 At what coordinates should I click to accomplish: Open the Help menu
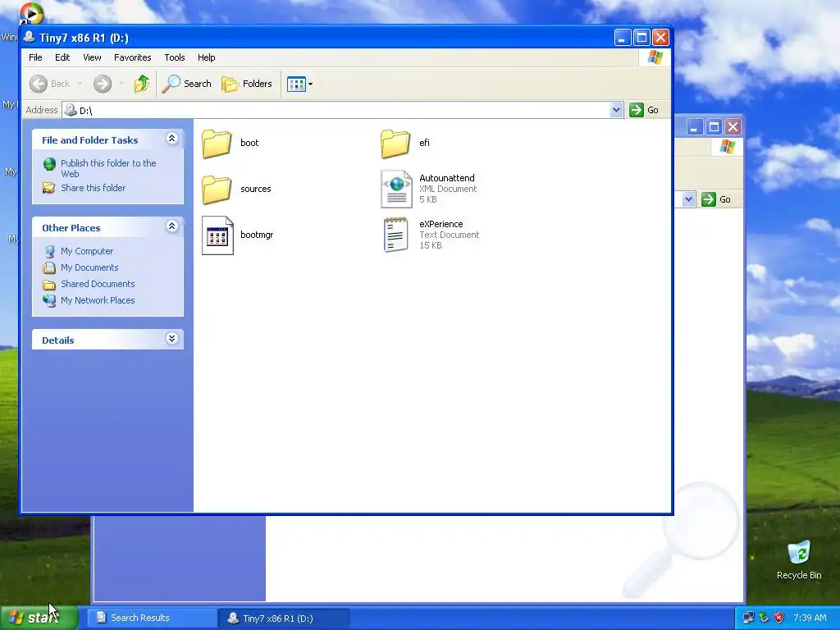pyautogui.click(x=206, y=57)
